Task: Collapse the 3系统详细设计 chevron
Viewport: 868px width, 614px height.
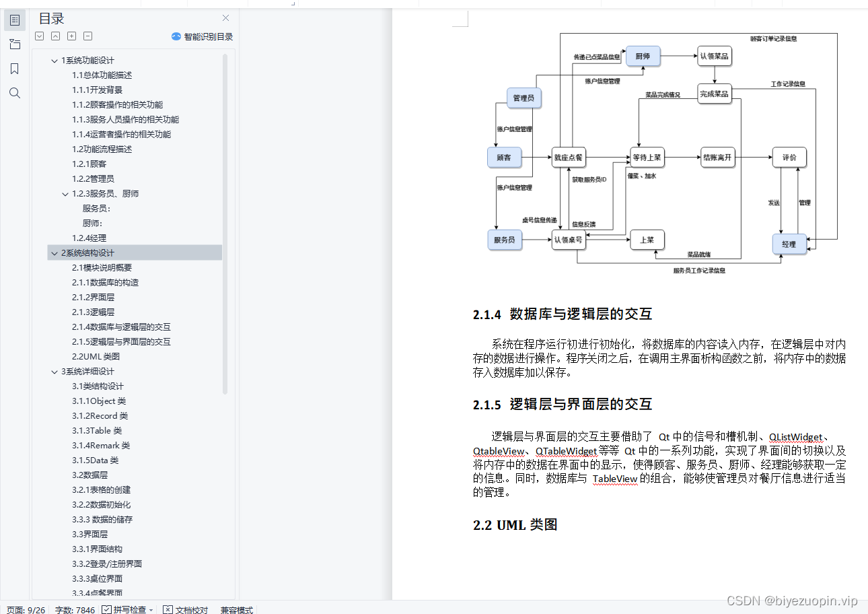Action: coord(55,372)
